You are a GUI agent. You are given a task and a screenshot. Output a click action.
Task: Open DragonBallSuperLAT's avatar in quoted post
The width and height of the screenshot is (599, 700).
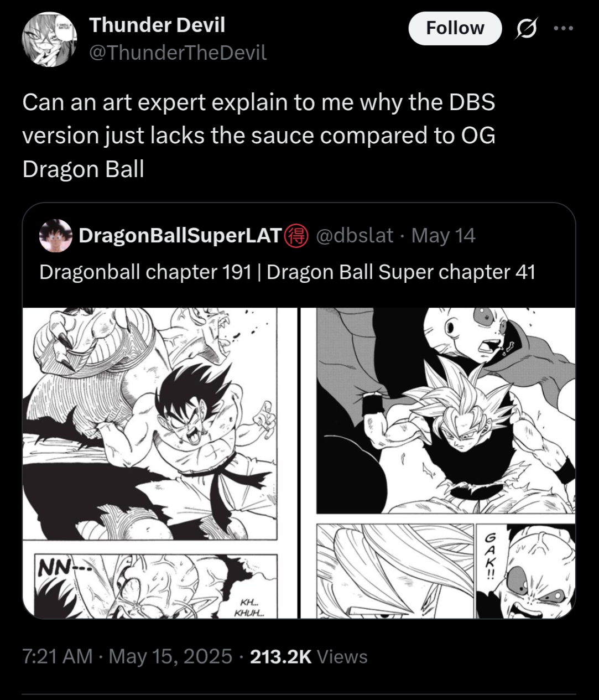click(56, 236)
